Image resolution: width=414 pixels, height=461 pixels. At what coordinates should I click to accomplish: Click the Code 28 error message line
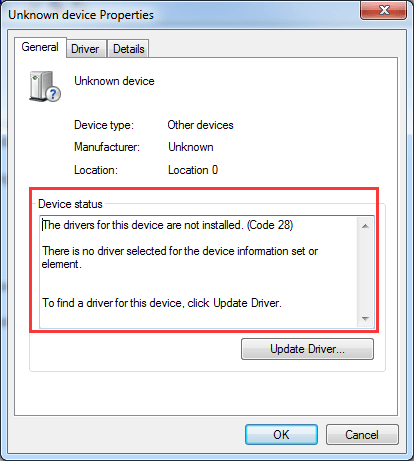coord(168,225)
